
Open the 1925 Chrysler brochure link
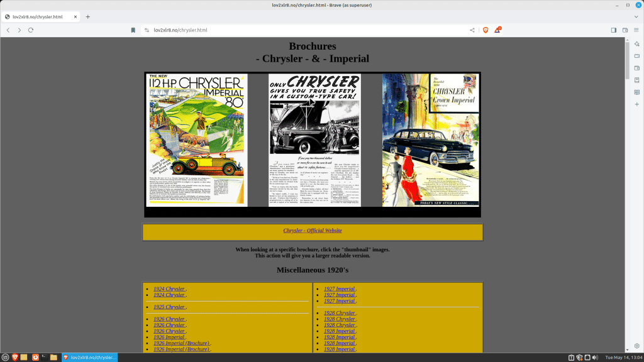coord(169,307)
